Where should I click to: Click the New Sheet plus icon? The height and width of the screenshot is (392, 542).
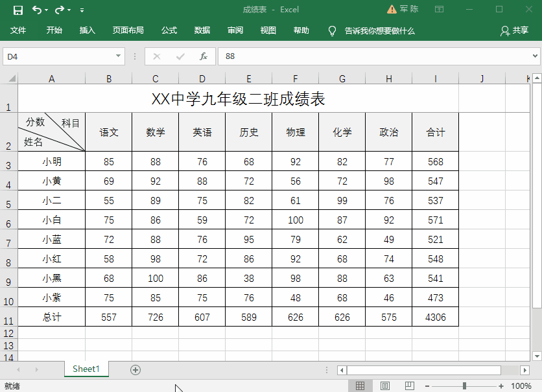click(135, 369)
